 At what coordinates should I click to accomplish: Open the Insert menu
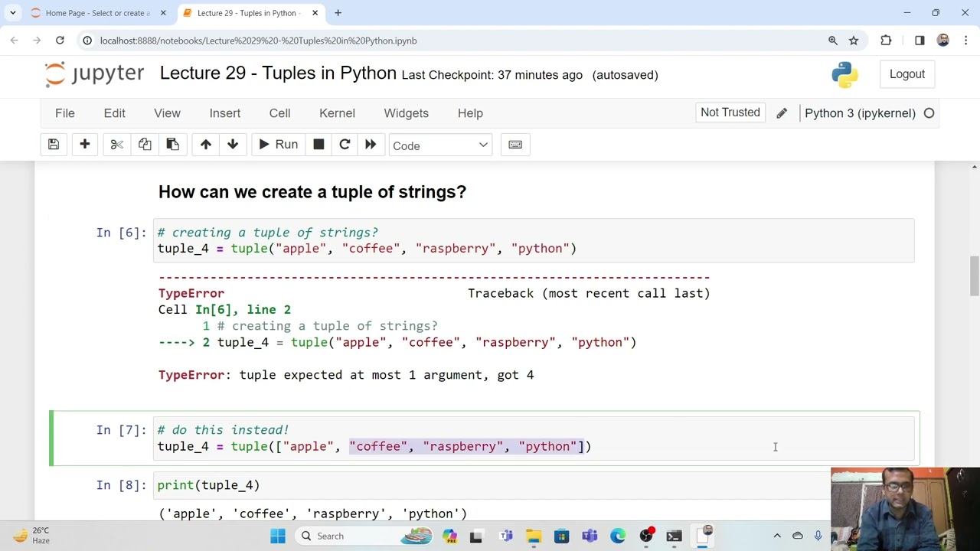[225, 113]
